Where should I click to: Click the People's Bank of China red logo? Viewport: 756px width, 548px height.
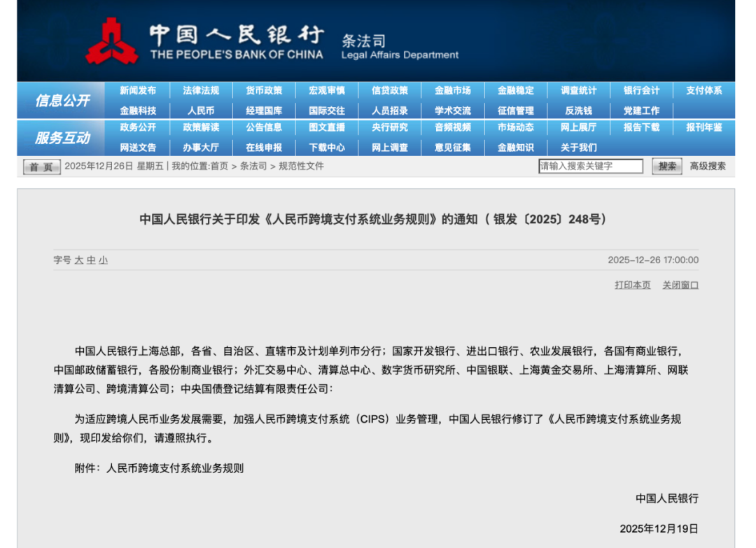(x=111, y=41)
